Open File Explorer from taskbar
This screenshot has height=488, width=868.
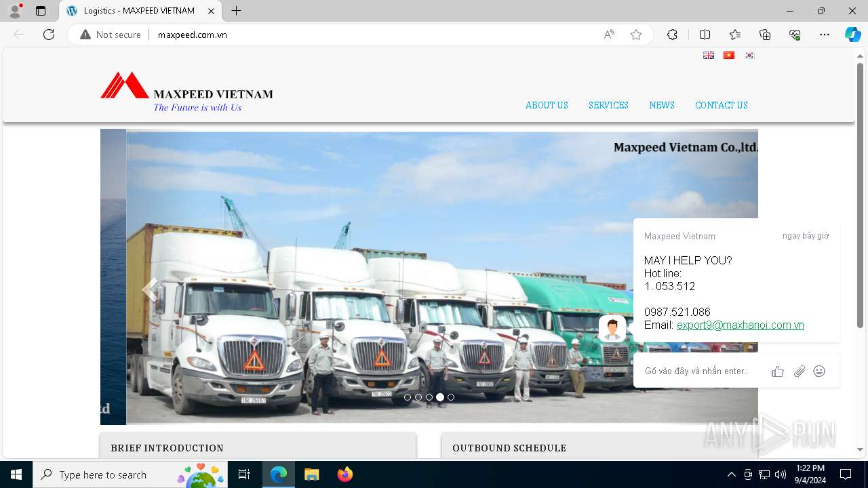[x=311, y=474]
